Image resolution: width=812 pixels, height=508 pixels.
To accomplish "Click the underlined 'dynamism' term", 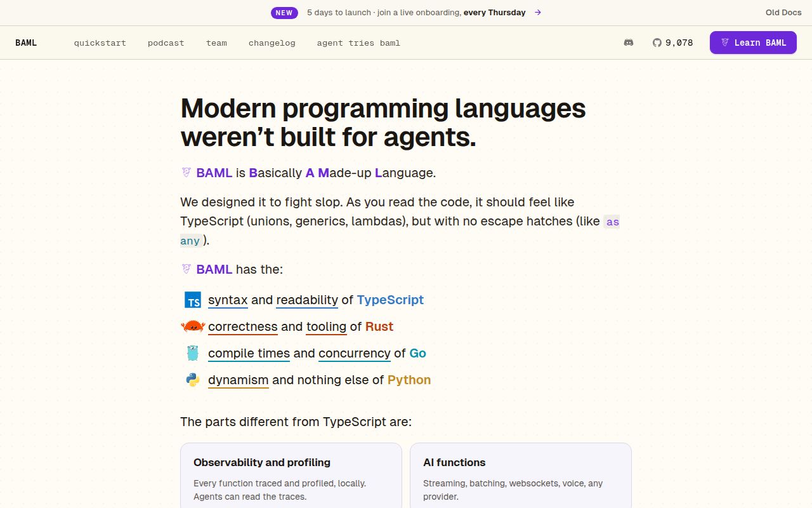I will pyautogui.click(x=239, y=380).
